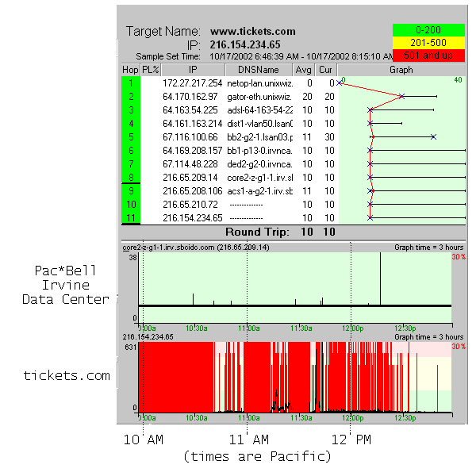Screen dimensions: 476x476
Task: Click the Round Trip label
Action: coord(257,232)
